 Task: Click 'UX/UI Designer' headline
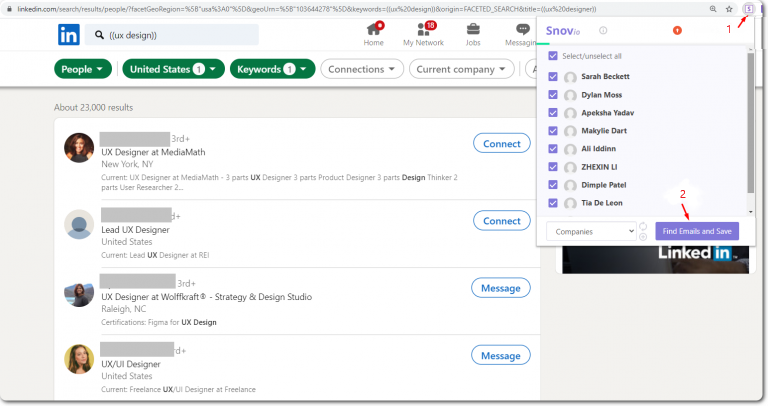[x=131, y=364]
